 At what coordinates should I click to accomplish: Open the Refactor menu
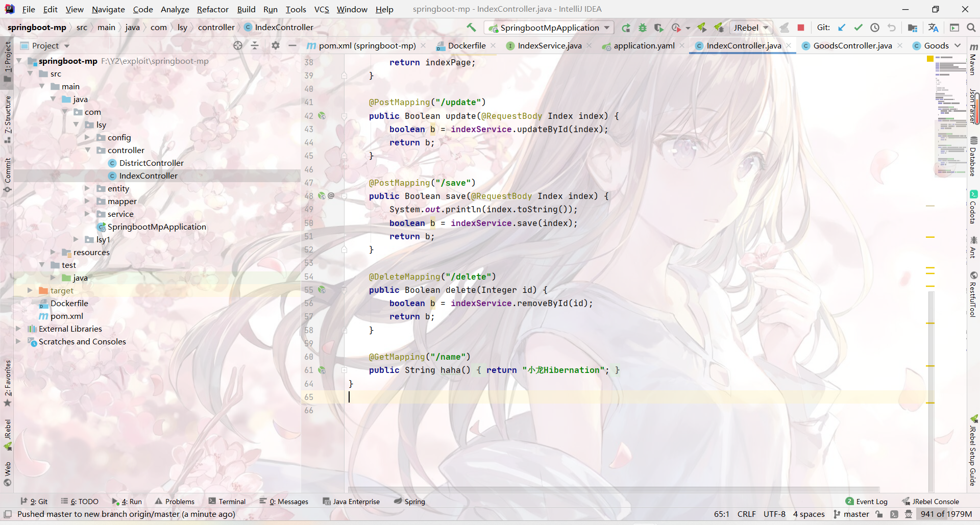212,9
